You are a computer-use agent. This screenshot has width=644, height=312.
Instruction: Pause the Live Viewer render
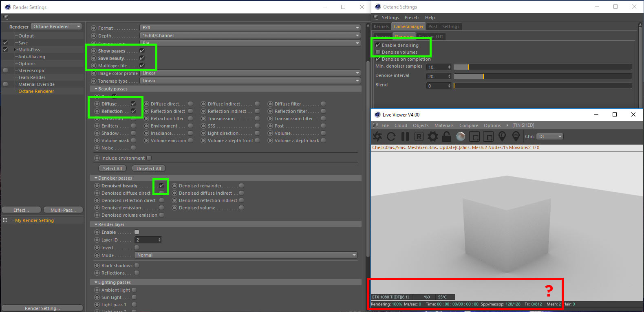pyautogui.click(x=405, y=136)
